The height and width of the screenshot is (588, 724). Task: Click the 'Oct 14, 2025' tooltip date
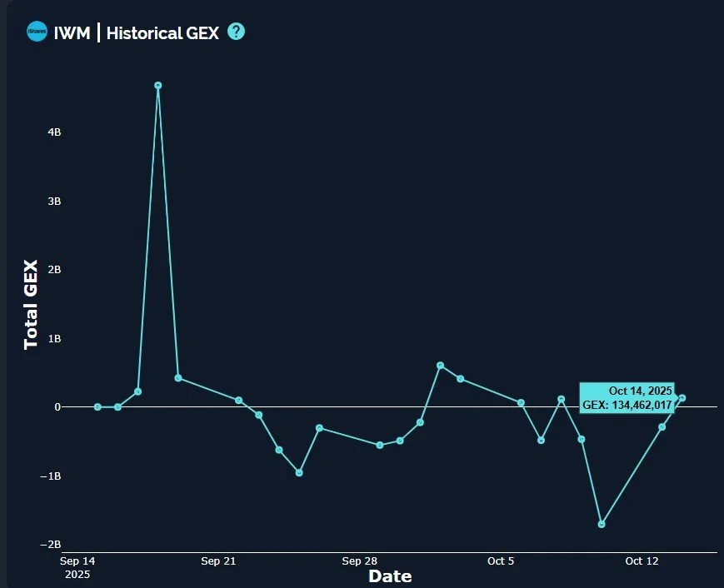pyautogui.click(x=640, y=391)
